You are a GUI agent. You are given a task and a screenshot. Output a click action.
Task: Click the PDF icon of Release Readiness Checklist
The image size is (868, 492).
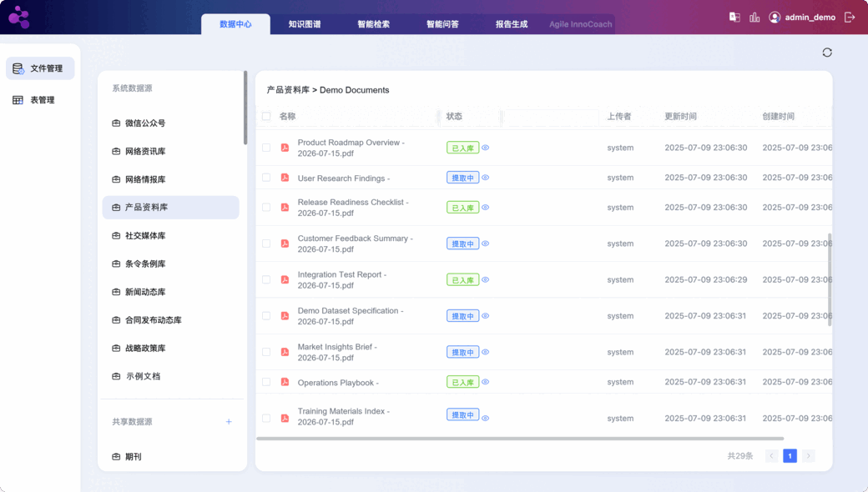(x=285, y=208)
